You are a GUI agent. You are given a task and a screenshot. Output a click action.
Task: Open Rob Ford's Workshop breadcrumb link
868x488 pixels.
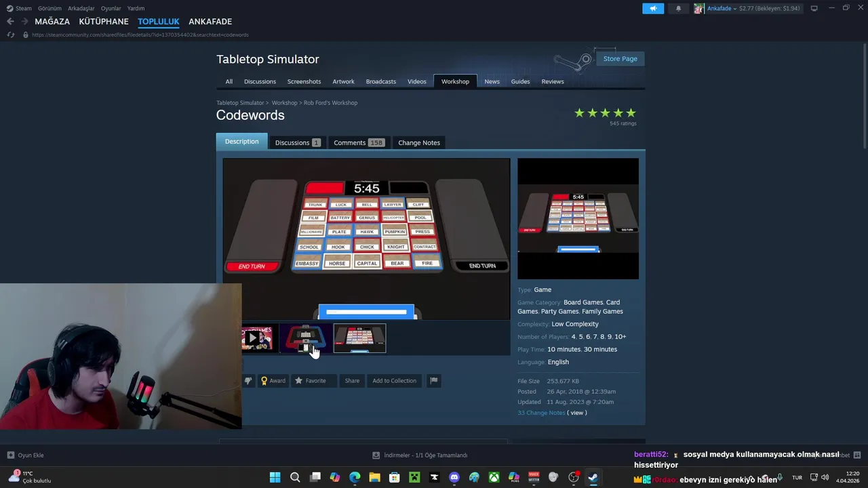[x=330, y=103]
